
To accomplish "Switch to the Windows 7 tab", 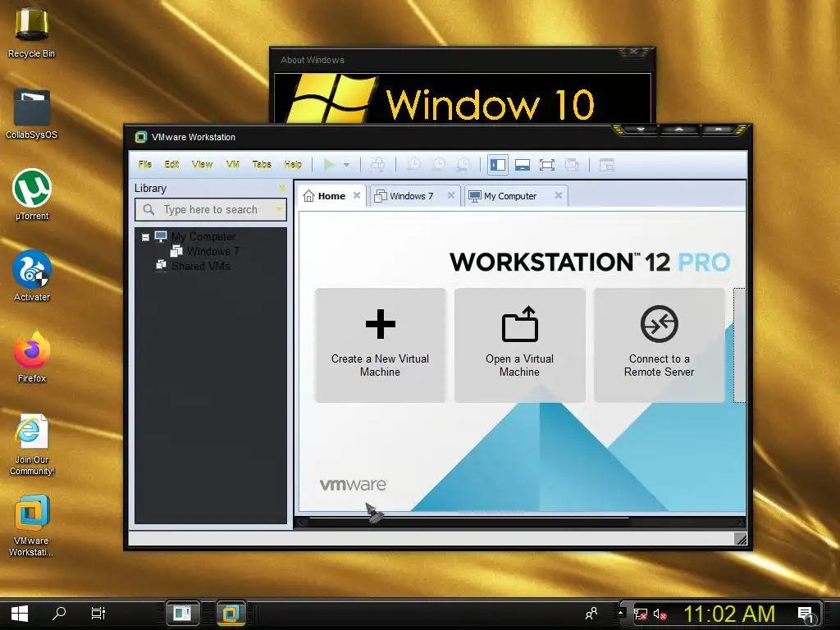I will [x=411, y=196].
